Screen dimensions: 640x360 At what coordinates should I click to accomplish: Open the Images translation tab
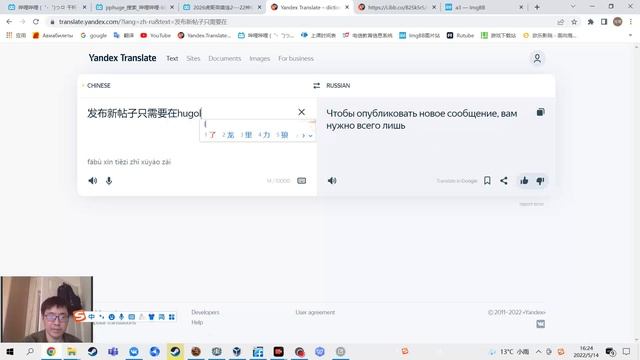click(260, 58)
